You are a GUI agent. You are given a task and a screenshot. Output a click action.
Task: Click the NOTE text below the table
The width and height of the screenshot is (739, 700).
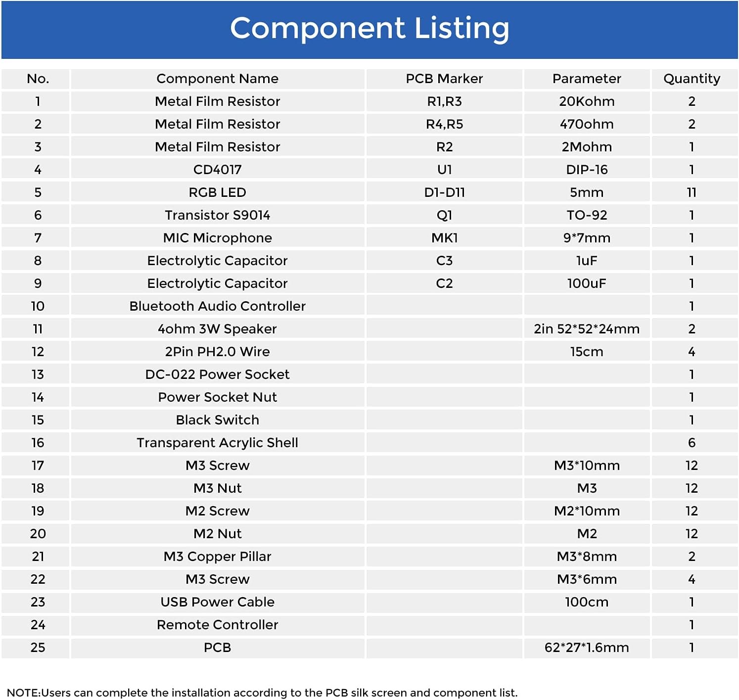click(262, 693)
